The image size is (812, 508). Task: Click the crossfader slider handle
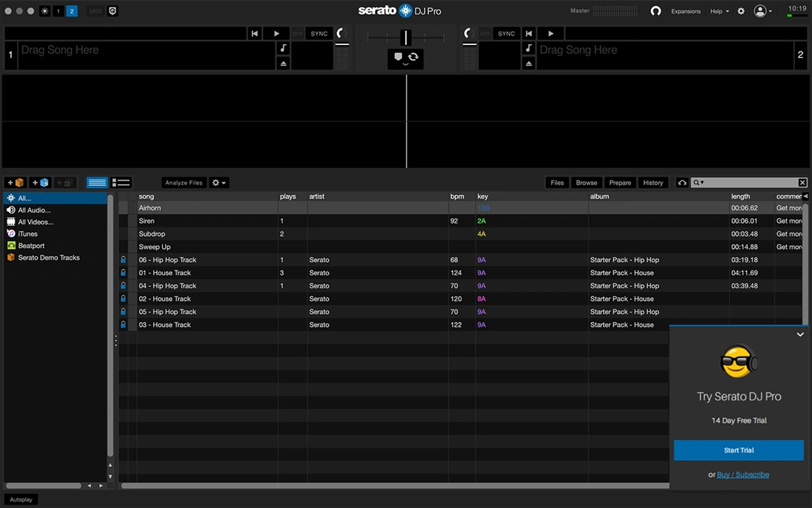405,38
